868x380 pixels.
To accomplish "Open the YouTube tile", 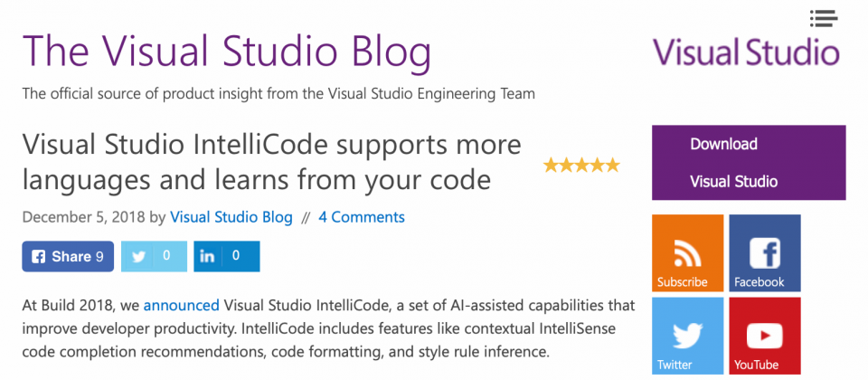I will coord(765,336).
